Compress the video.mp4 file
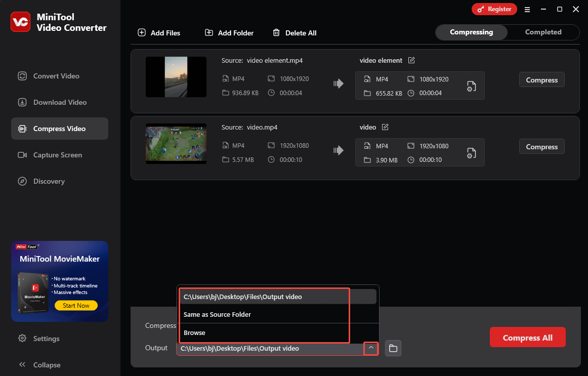588x376 pixels. [x=541, y=147]
